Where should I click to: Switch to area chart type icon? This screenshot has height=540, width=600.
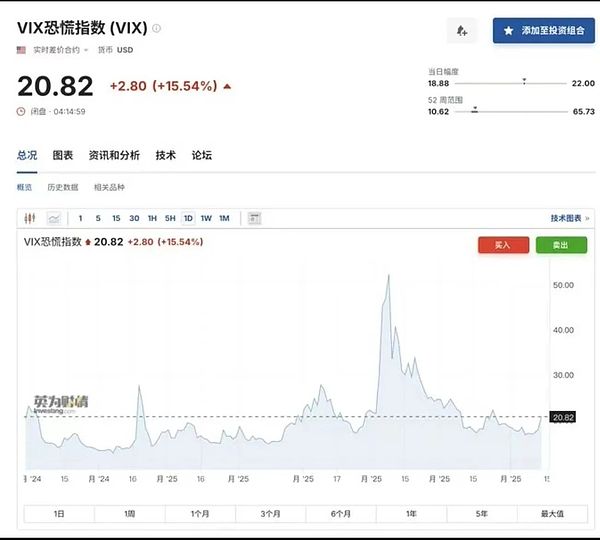pos(53,218)
